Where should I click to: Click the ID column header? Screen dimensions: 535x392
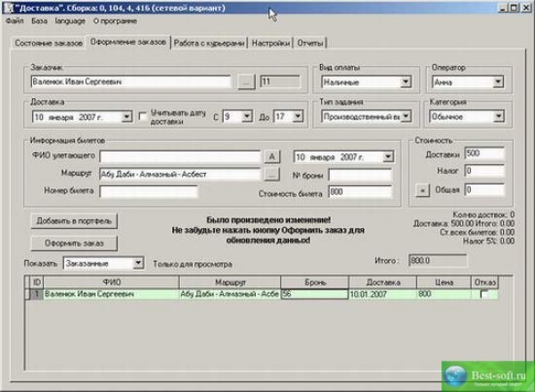click(37, 282)
